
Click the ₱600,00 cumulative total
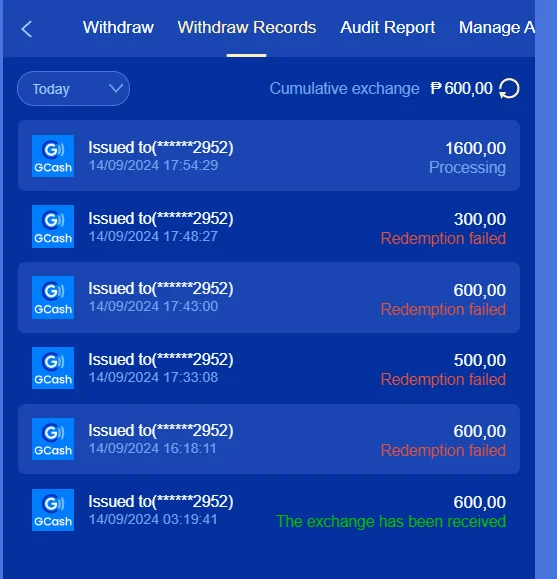coord(461,89)
